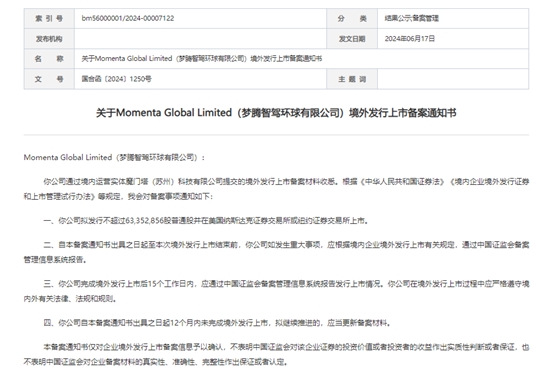Click the clause mentioning 12个月内
The width and height of the screenshot is (550, 378).
(x=217, y=323)
